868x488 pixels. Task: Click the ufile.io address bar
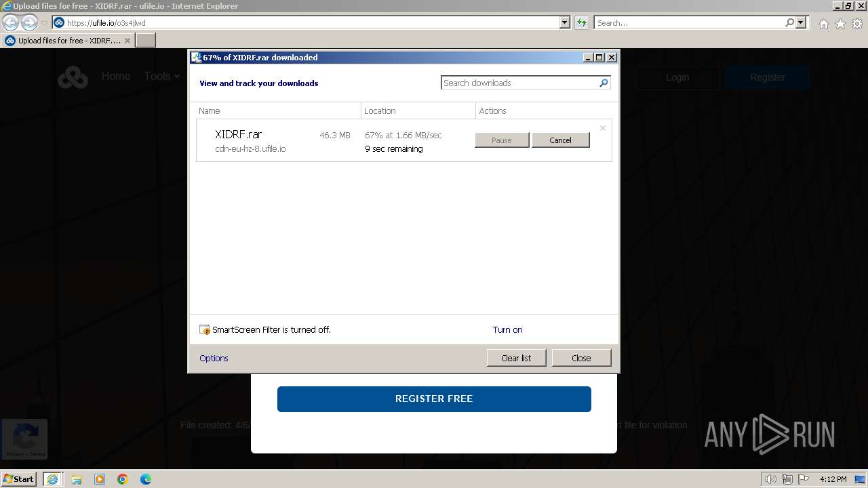tap(305, 22)
